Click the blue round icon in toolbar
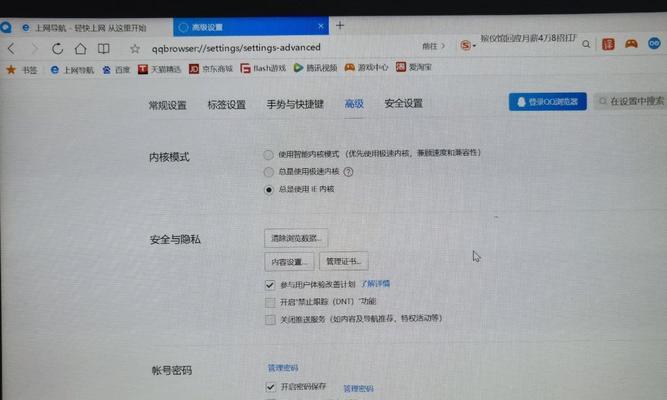667x400 pixels. pyautogui.click(x=654, y=43)
